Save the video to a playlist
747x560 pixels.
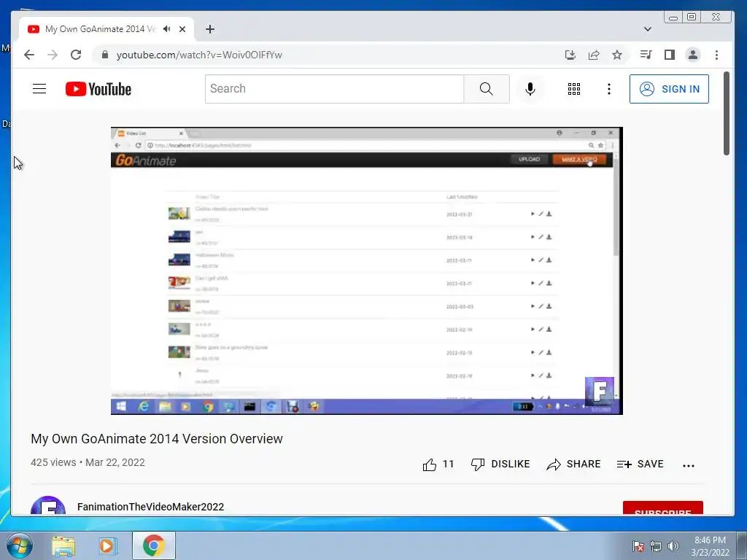tap(640, 464)
